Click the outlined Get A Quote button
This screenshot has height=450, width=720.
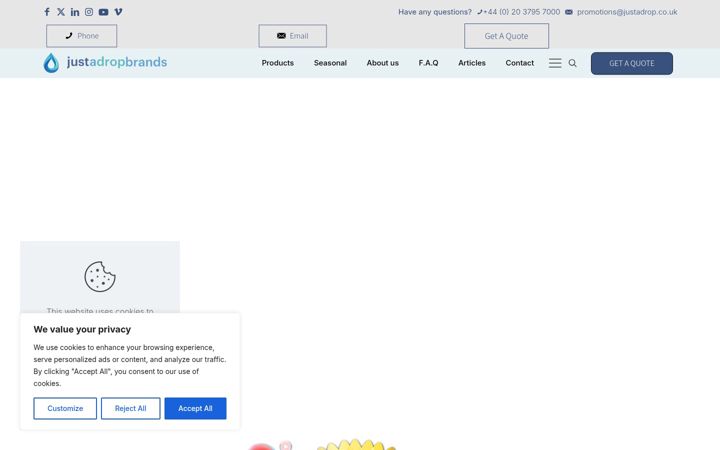(x=506, y=36)
